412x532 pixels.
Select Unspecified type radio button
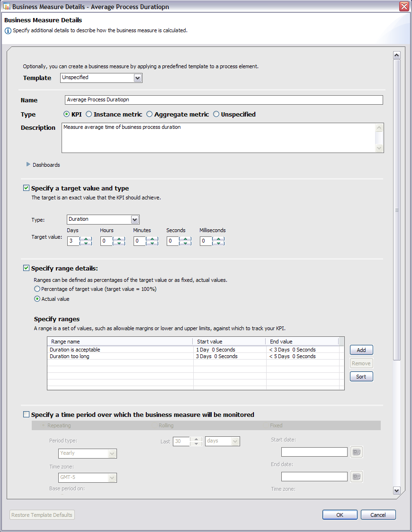click(x=216, y=114)
